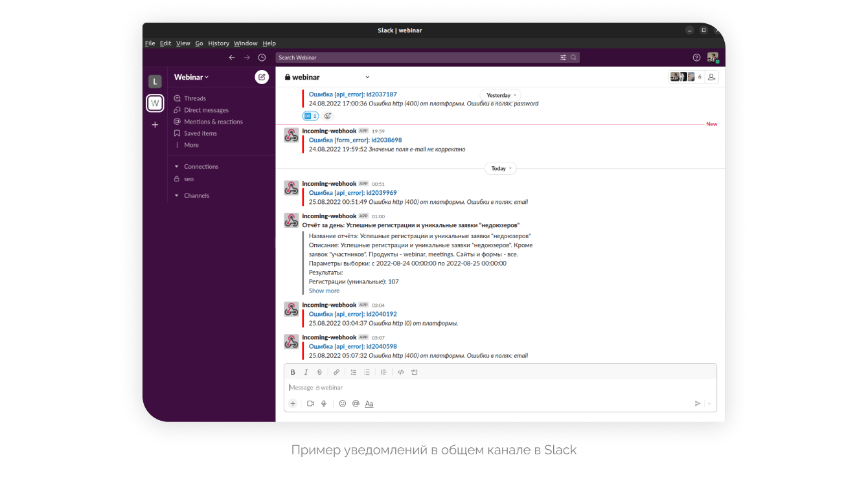Viewport: 868px width, 477px height.
Task: Toggle inline code formatting
Action: coord(401,372)
